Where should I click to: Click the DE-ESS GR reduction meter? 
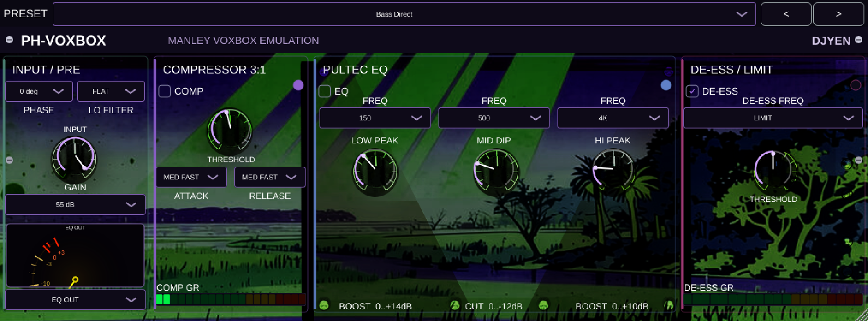point(773,299)
